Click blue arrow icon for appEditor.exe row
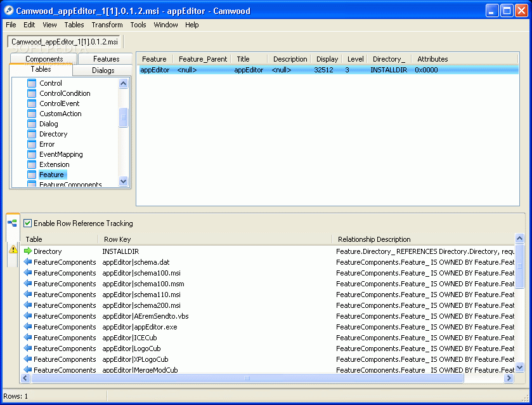The width and height of the screenshot is (532, 405). click(28, 327)
